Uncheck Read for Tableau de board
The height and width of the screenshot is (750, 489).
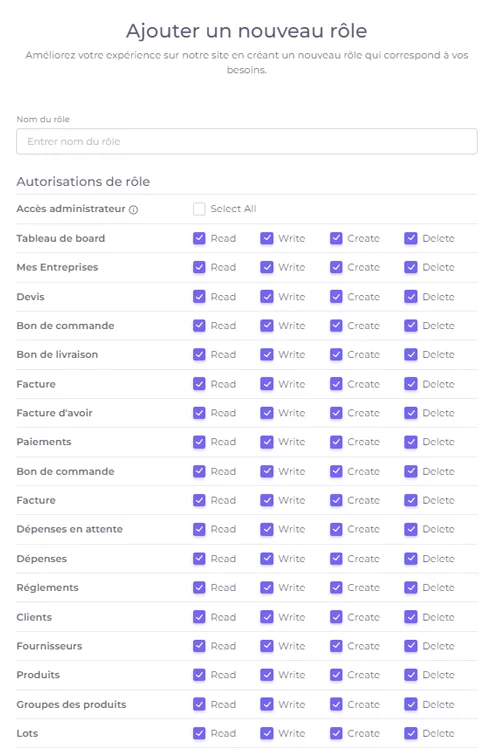(x=199, y=238)
